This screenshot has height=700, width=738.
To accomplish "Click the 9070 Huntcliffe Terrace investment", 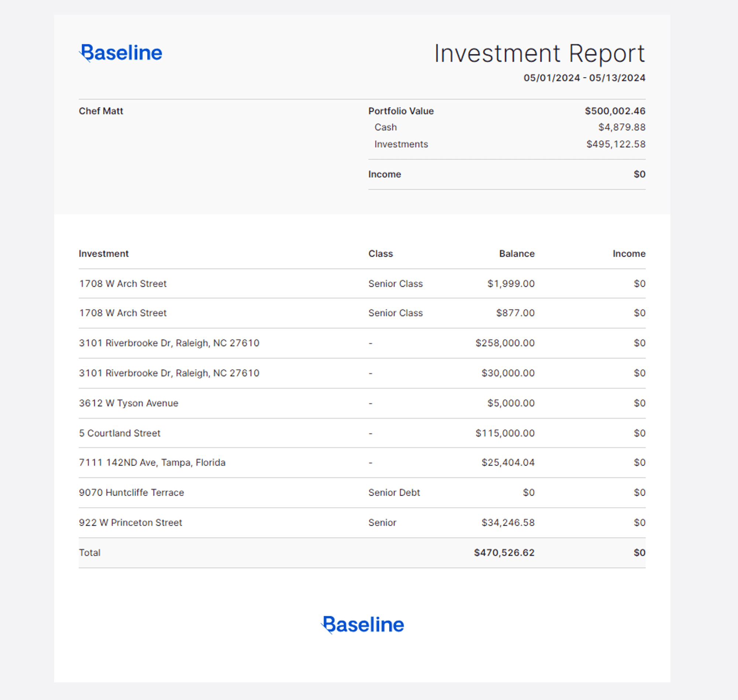I will point(131,492).
